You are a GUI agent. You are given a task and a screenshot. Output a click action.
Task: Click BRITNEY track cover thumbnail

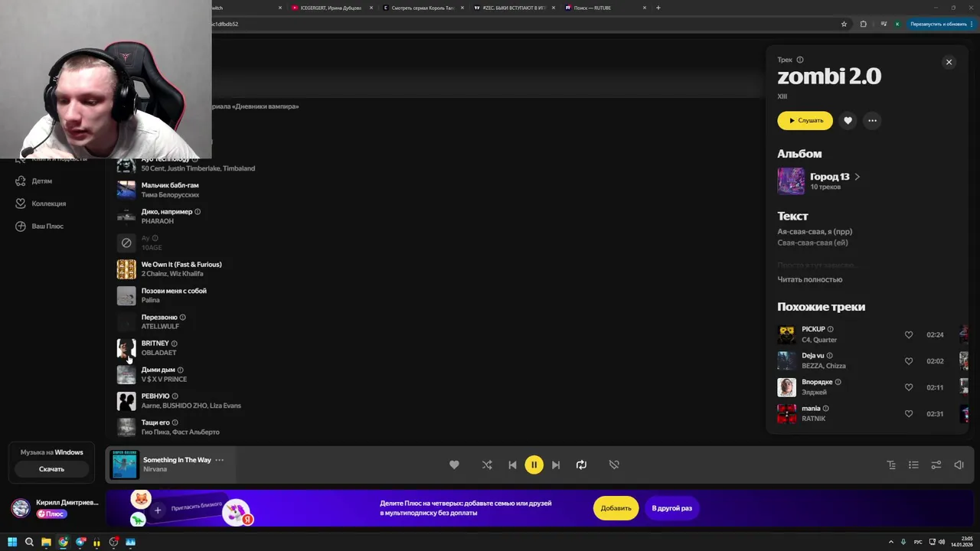click(126, 348)
